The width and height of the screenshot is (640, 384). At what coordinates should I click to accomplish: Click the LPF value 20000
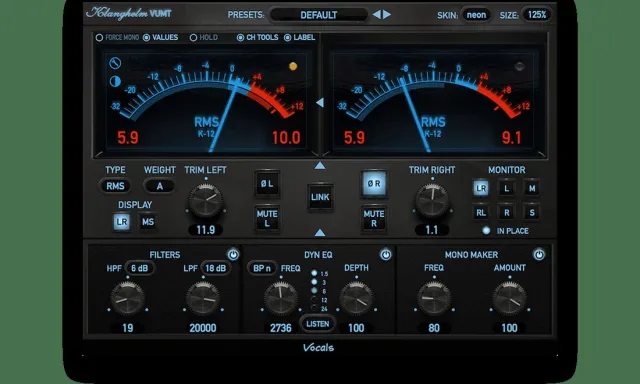[x=203, y=328]
